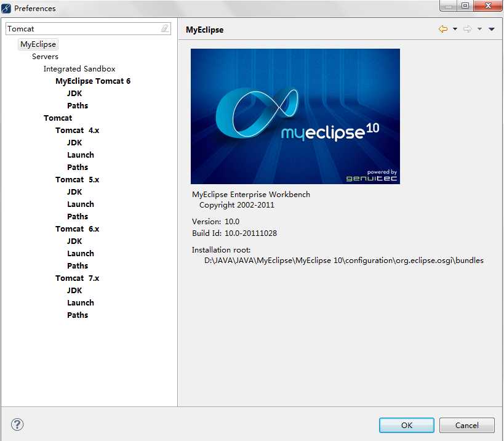Click the Cancel button

click(466, 425)
